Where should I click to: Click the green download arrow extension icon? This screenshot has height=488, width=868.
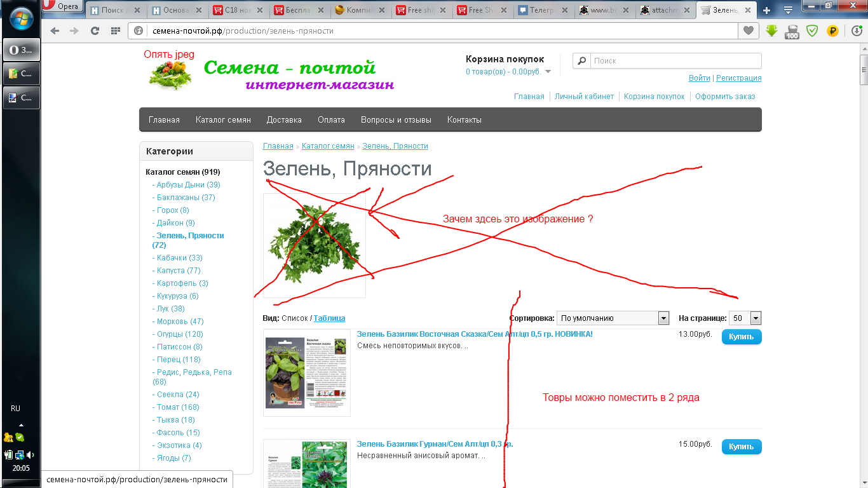(771, 30)
